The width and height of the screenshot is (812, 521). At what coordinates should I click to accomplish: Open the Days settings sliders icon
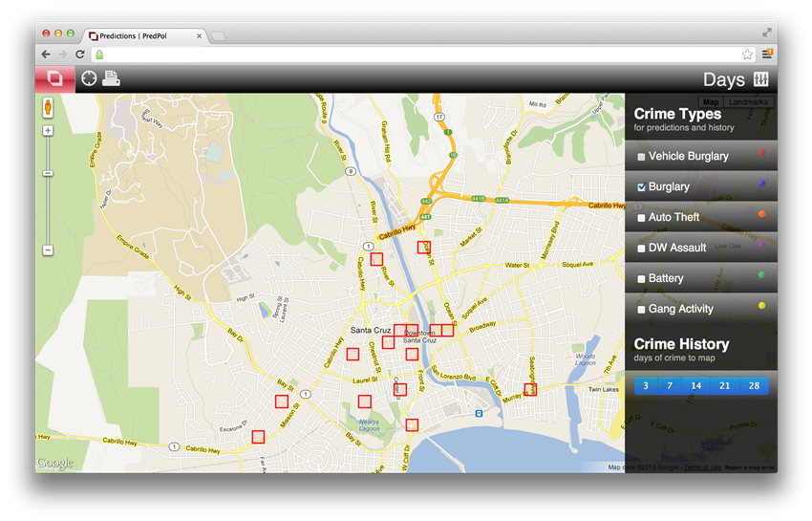coord(760,79)
